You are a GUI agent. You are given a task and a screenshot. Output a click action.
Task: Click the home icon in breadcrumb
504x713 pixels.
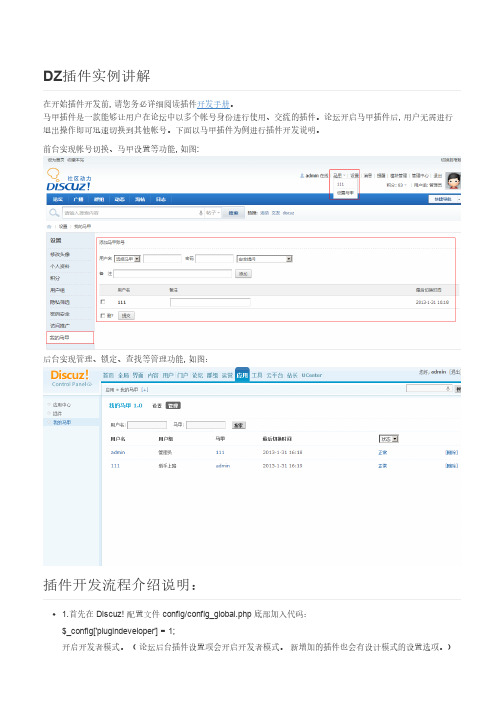pyautogui.click(x=49, y=226)
